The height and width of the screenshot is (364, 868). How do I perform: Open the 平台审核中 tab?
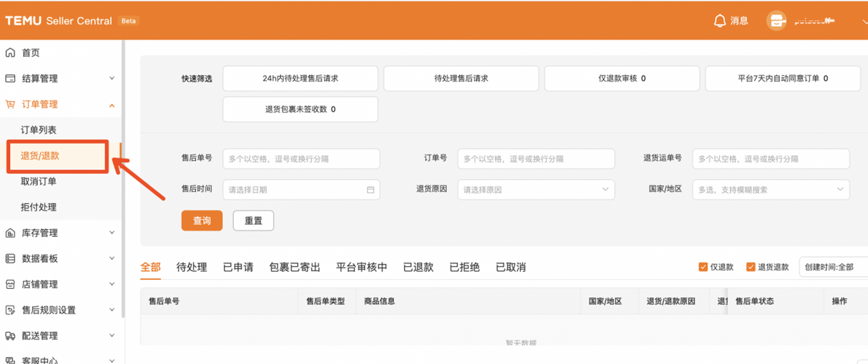tap(361, 267)
